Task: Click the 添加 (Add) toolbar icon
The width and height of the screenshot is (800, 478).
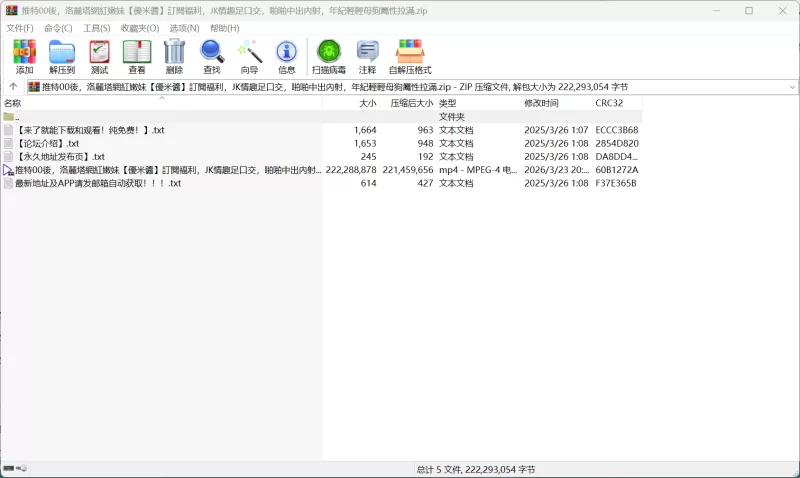Action: pyautogui.click(x=24, y=56)
